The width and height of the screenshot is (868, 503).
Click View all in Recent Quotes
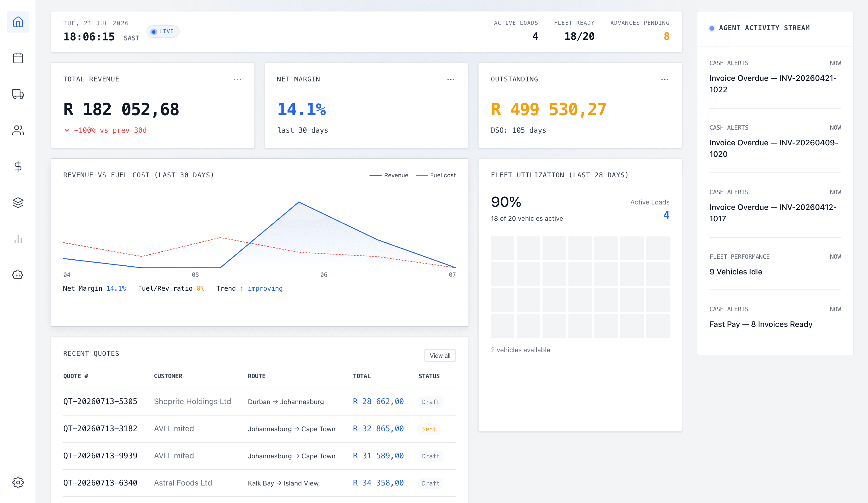click(x=440, y=356)
